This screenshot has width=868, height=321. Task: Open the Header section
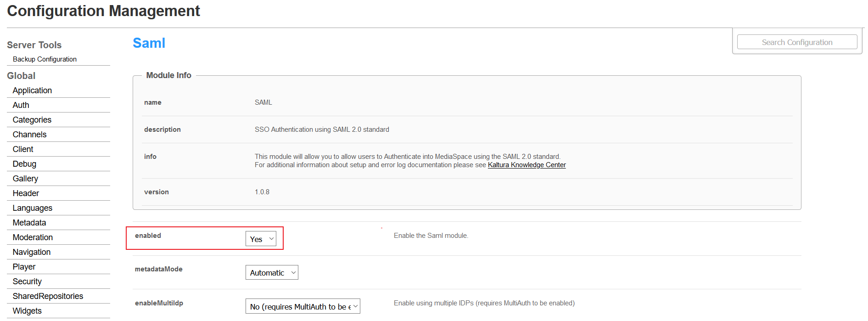coord(26,193)
